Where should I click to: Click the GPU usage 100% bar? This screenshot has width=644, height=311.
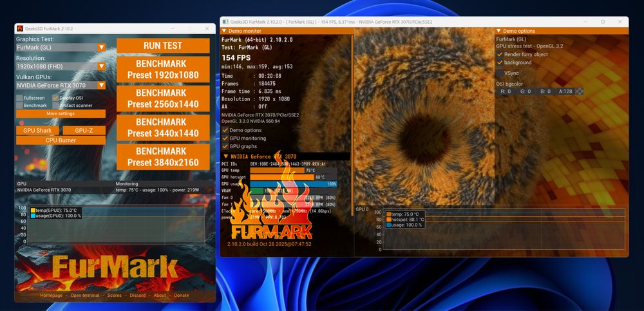coord(293,184)
